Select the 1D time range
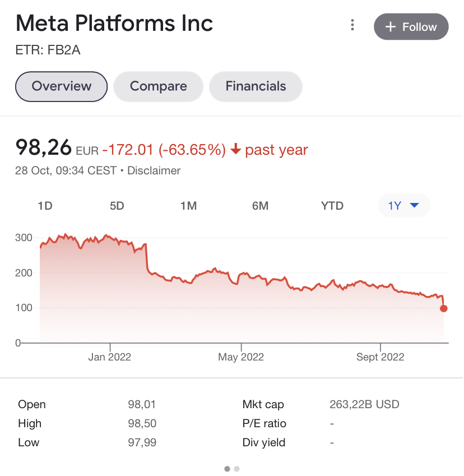The image size is (464, 476). point(45,206)
